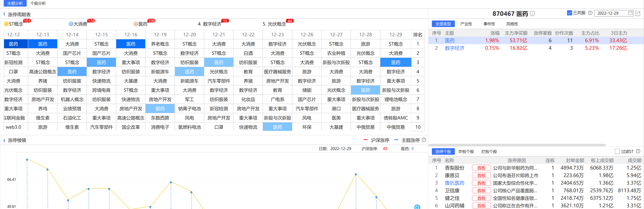Click the 农业种植 cell
The height and width of the screenshot is (209, 644).
point(336,53)
